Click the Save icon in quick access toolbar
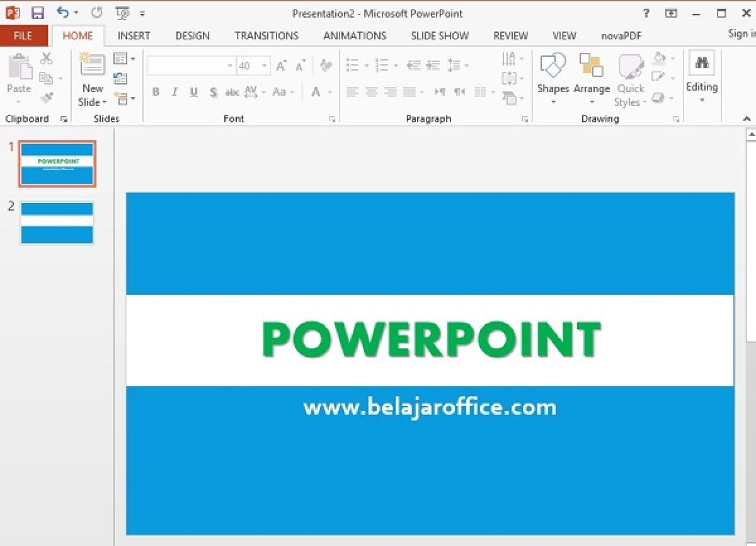 click(x=37, y=13)
